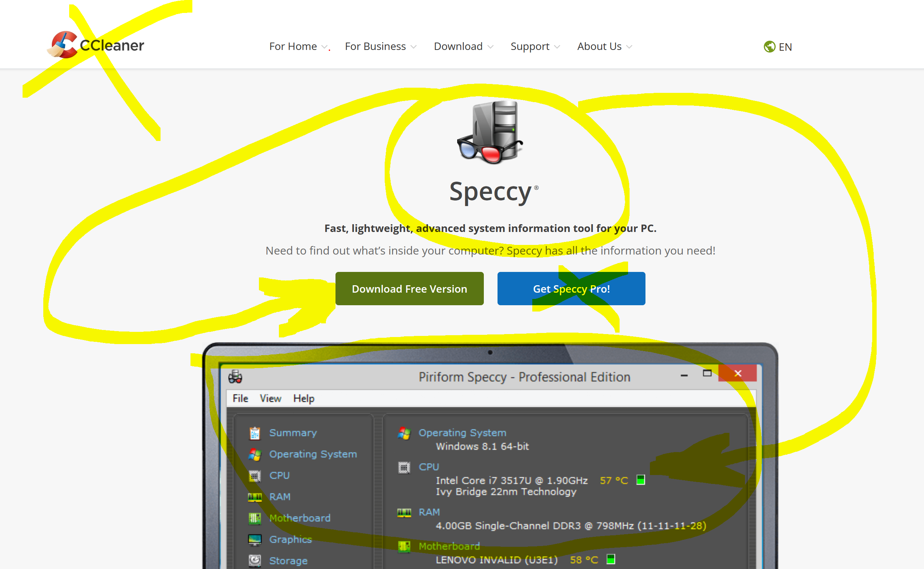Click the Speccy computer-with-glasses icon

[x=490, y=132]
